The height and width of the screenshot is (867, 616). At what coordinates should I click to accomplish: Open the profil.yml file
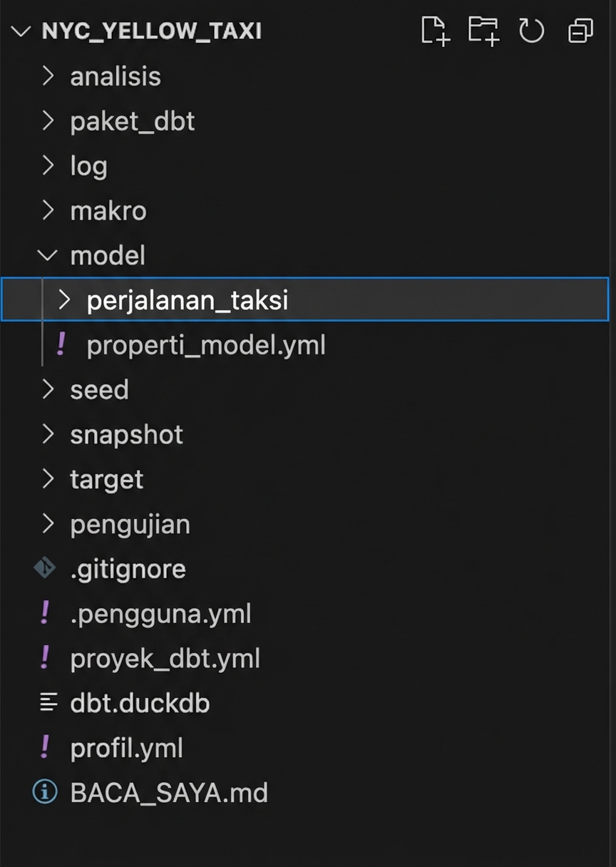(x=126, y=748)
